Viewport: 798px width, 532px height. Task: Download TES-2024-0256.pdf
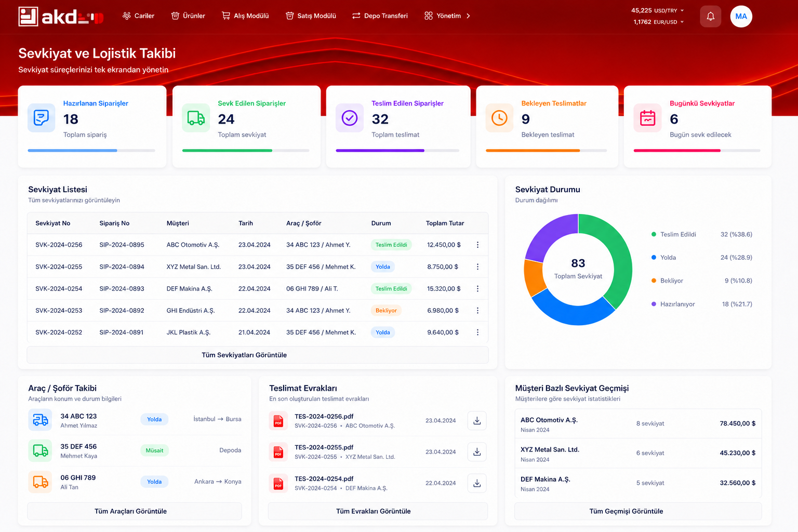477,421
